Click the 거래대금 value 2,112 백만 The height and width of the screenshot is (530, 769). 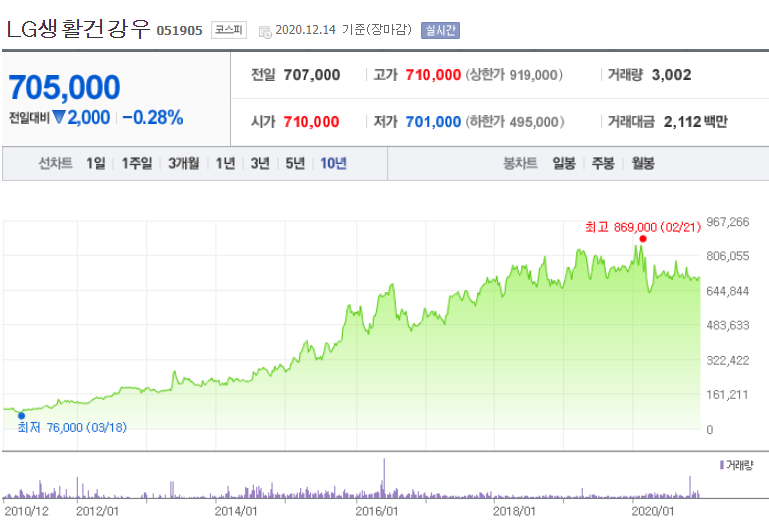[695, 122]
